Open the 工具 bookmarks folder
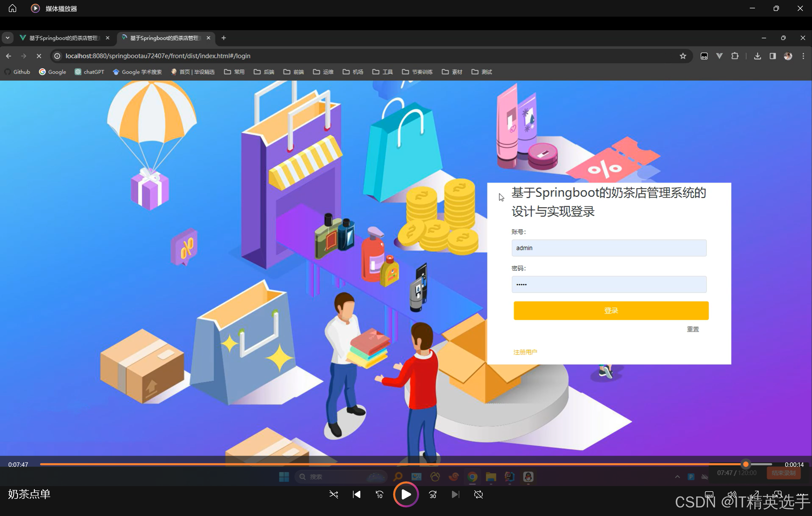Screen dimensions: 812x516 [x=382, y=72]
